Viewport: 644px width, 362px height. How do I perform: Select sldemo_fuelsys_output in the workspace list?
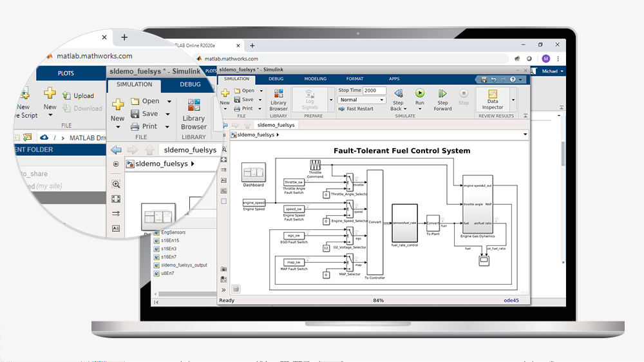coord(180,265)
